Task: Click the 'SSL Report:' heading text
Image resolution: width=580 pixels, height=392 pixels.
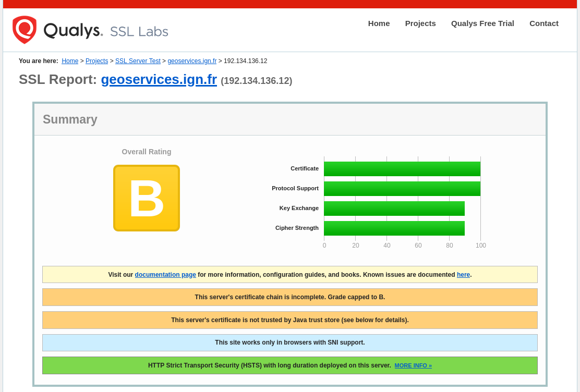Action: [58, 80]
